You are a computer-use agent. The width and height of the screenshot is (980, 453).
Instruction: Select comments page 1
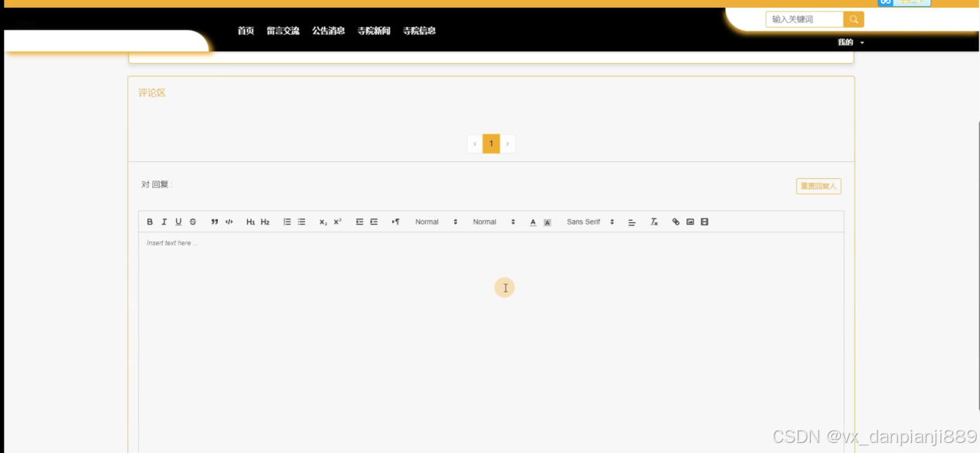coord(491,144)
